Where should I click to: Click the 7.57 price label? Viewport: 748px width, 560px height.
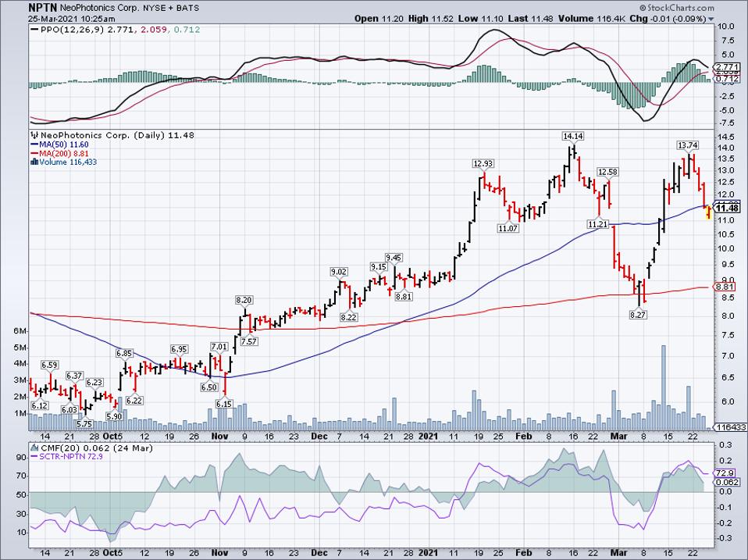(248, 341)
